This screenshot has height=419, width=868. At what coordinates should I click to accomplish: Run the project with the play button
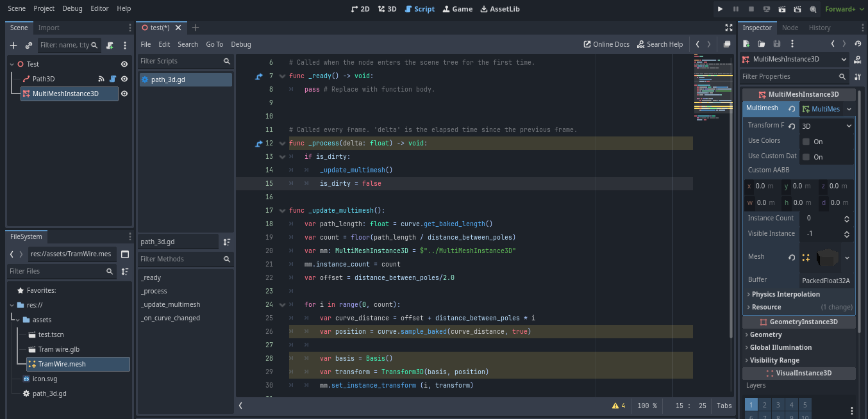(x=721, y=9)
